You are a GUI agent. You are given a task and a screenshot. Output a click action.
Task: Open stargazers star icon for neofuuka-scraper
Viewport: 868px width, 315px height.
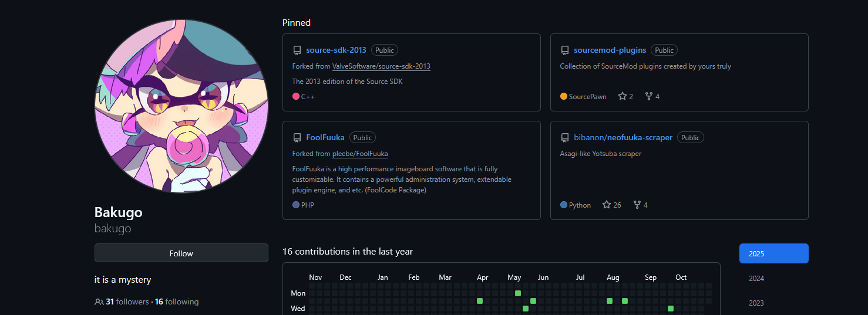point(607,205)
